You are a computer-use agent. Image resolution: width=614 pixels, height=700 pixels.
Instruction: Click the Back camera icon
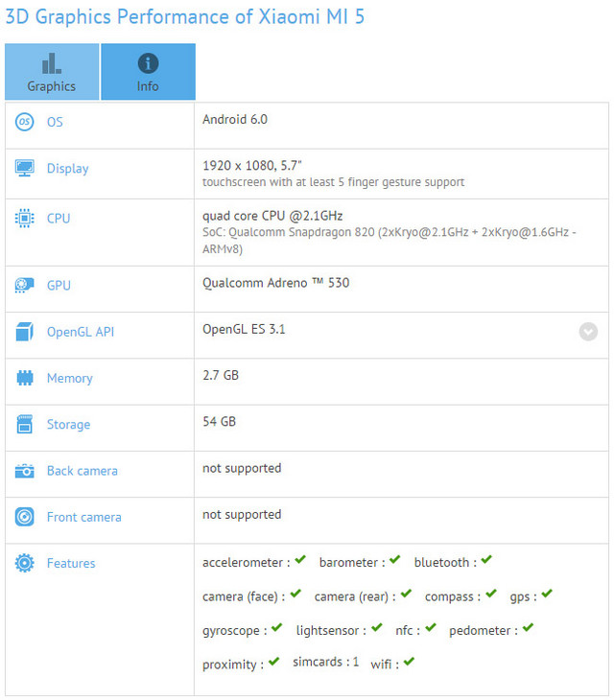[25, 471]
